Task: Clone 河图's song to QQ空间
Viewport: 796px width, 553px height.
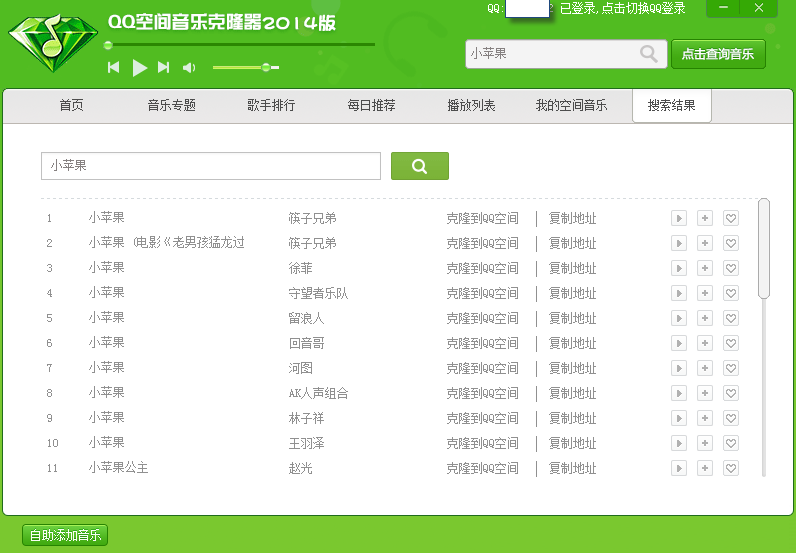Action: [x=482, y=368]
